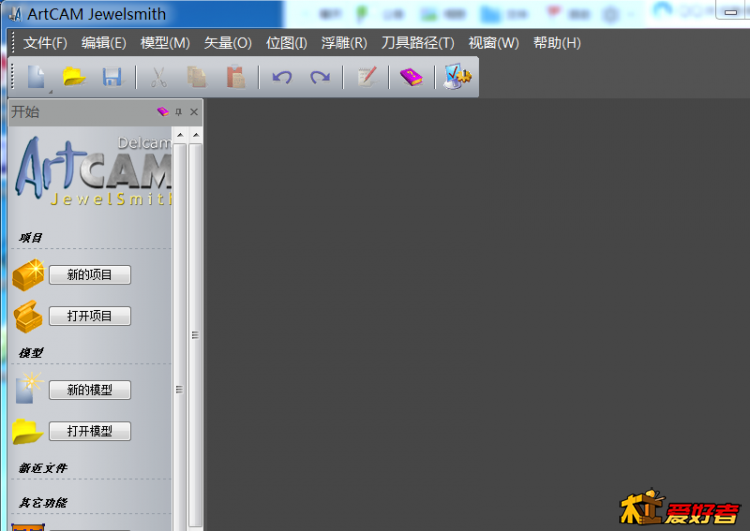Screen dimensions: 750x531
Task: Open the 视窗(W) menu
Action: (494, 43)
